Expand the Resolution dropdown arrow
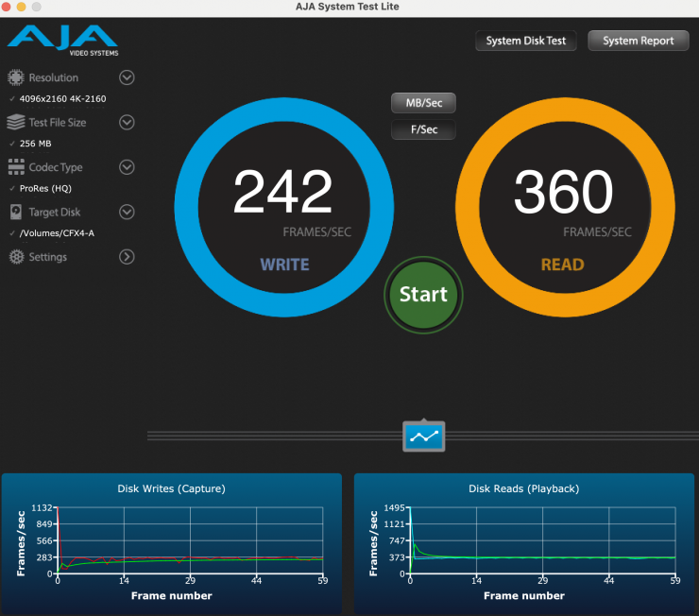Screen dimensions: 699x616 tap(127, 77)
